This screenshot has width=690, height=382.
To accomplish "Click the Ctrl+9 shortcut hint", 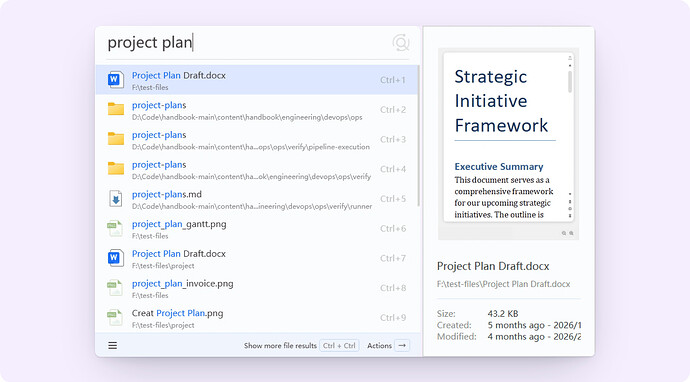I will [393, 318].
